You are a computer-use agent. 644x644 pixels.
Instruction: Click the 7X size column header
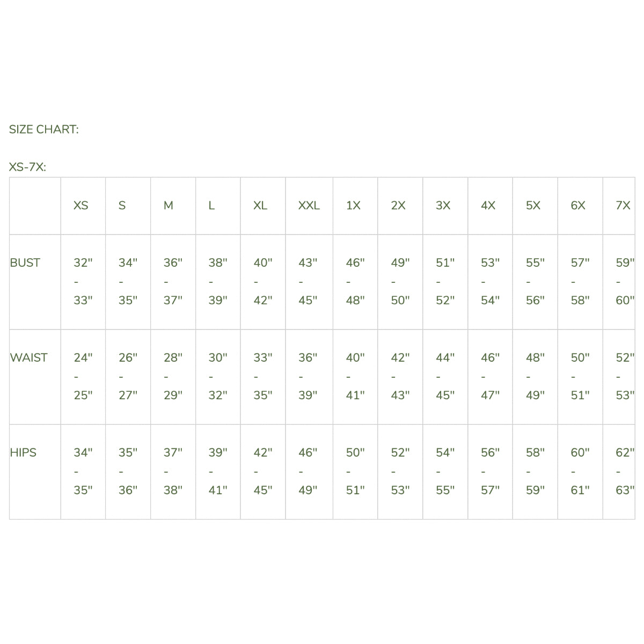coord(623,206)
